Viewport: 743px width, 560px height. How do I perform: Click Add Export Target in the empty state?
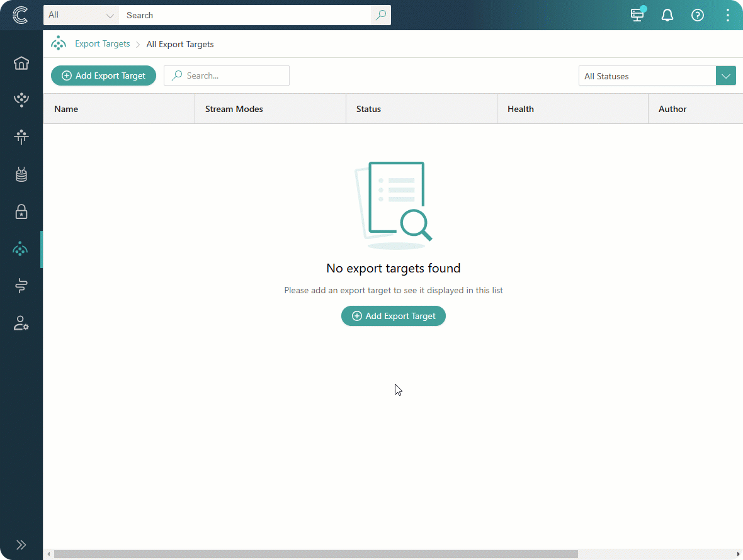[x=393, y=316]
